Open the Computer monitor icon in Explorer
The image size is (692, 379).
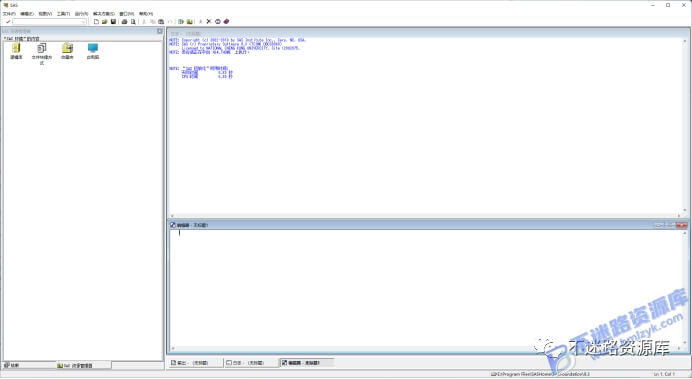[x=93, y=51]
